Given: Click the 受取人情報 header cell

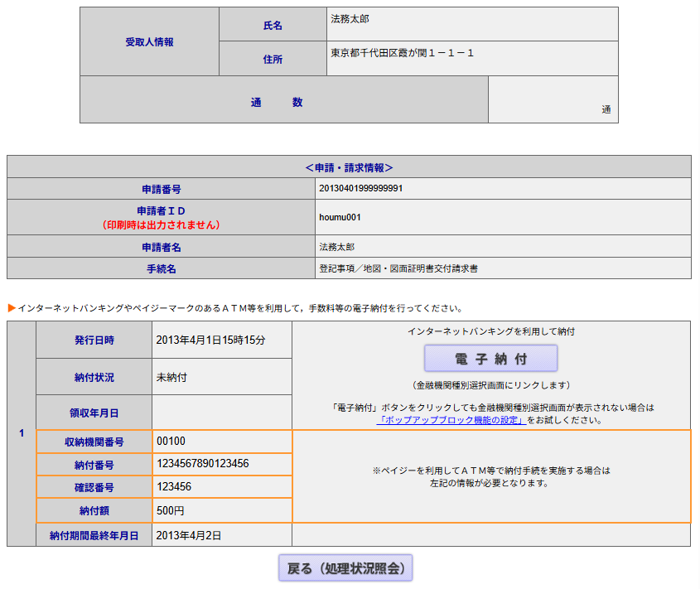Looking at the screenshot, I should pyautogui.click(x=149, y=41).
